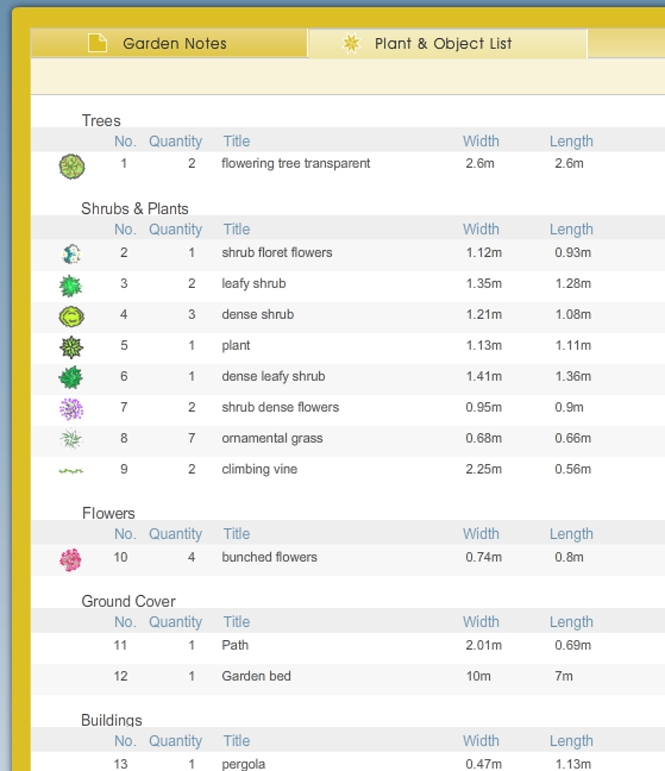Viewport: 665px width, 771px height.
Task: Select the dense leafy shrub icon
Action: pos(71,378)
